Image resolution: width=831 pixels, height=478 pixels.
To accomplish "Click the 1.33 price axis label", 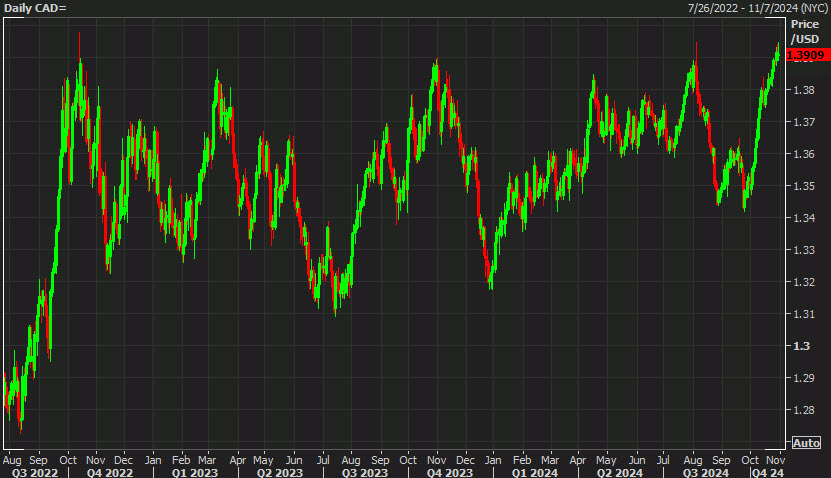I will (x=803, y=250).
